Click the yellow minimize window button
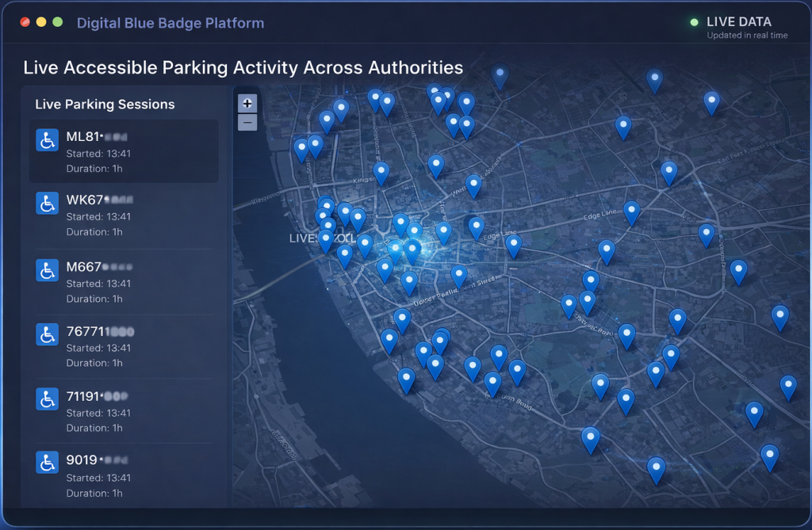Viewport: 812px width, 530px height. (41, 22)
